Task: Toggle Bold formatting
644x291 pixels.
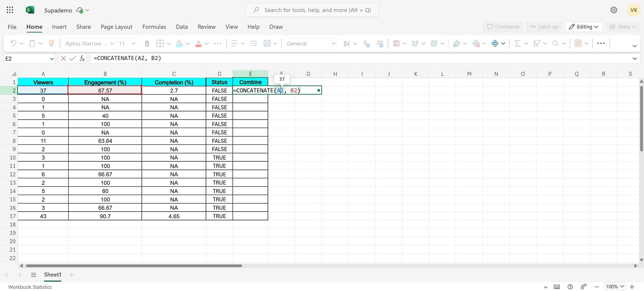Action: 147,44
